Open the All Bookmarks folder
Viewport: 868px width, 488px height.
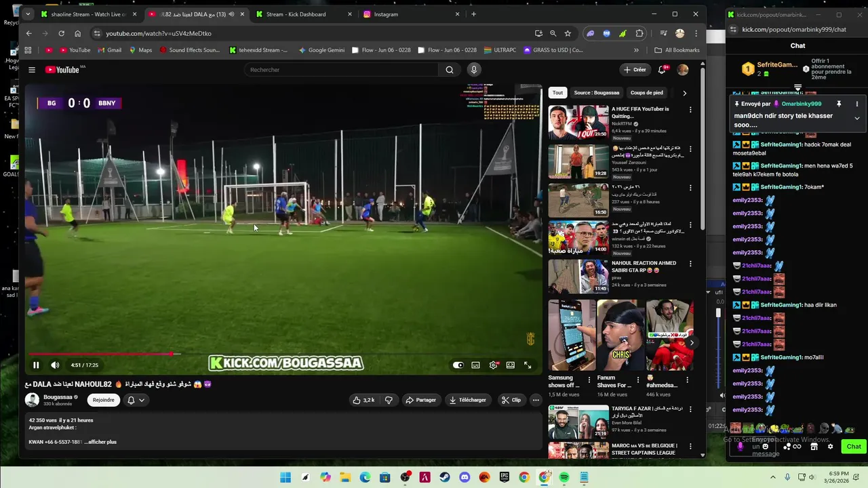pos(677,50)
